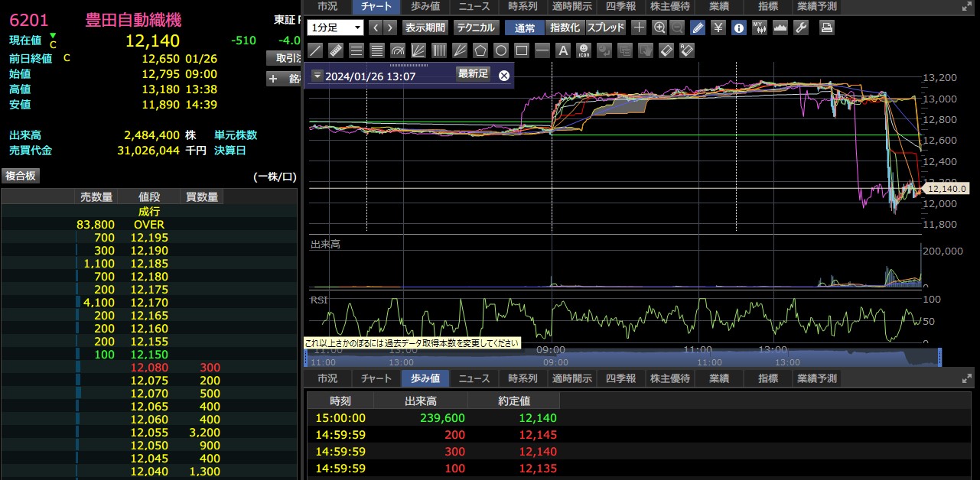Image resolution: width=980 pixels, height=480 pixels.
Task: Select the horizontal line tool
Action: point(542,50)
